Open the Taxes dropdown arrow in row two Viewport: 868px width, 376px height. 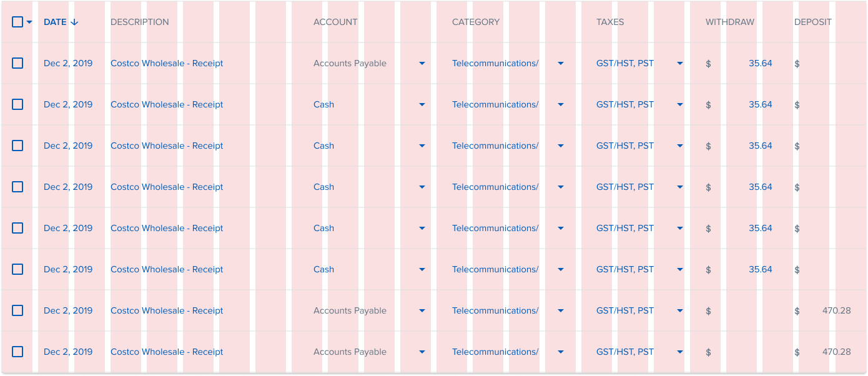[680, 104]
